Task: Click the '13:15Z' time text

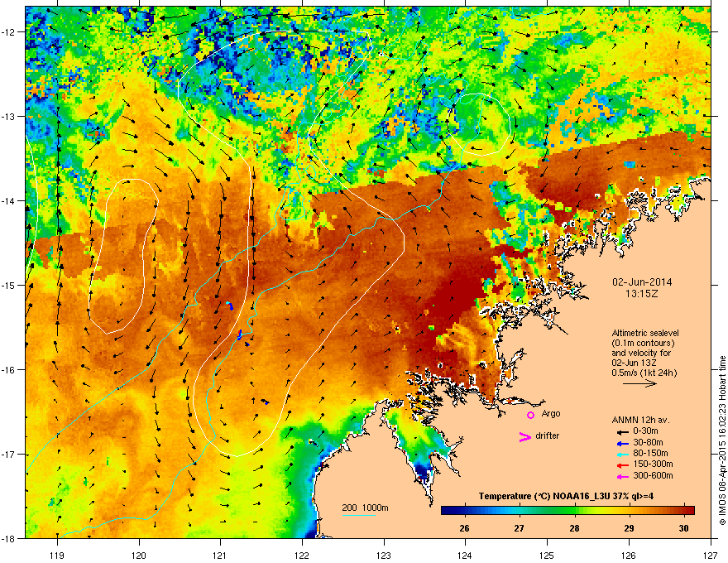Action: [641, 294]
